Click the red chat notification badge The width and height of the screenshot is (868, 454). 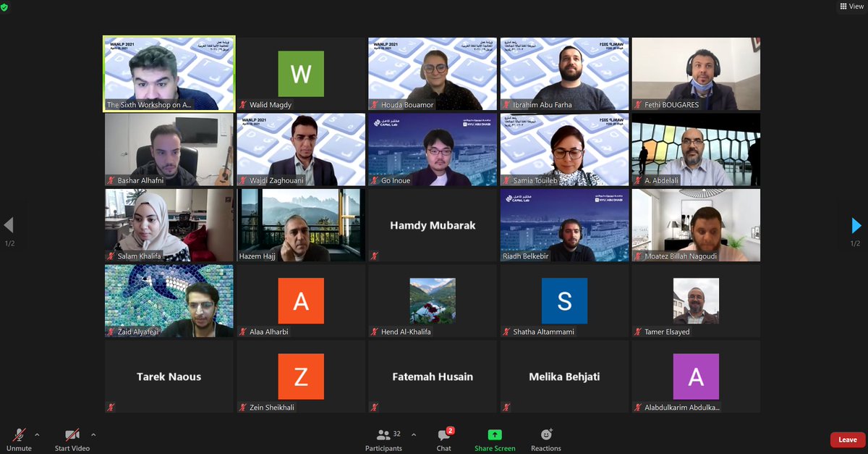coord(451,430)
